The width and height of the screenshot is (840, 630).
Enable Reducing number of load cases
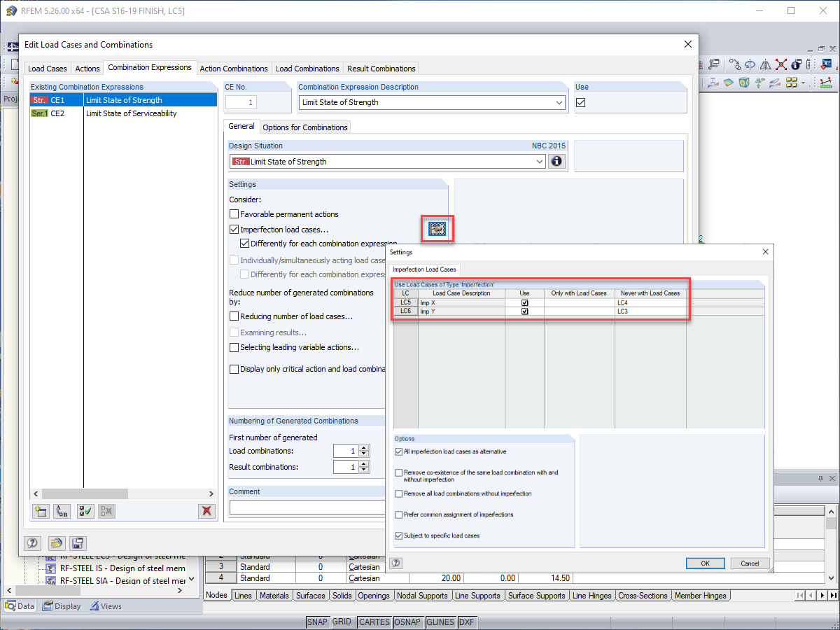coord(234,316)
